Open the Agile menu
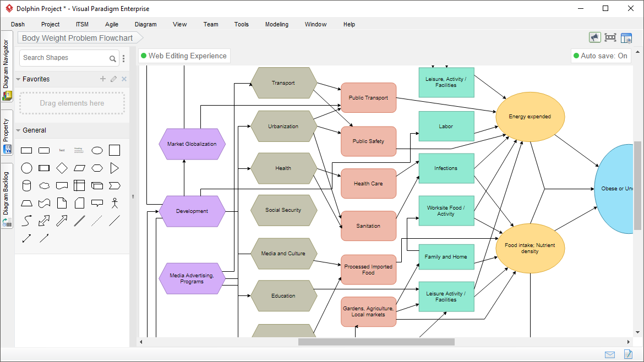 click(x=111, y=24)
